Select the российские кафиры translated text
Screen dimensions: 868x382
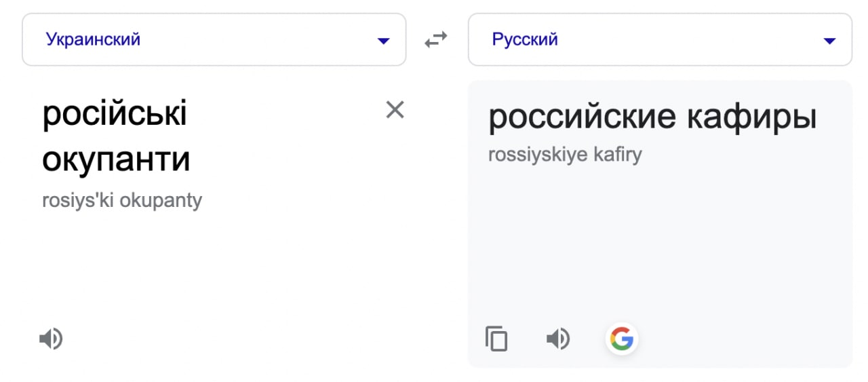point(652,117)
